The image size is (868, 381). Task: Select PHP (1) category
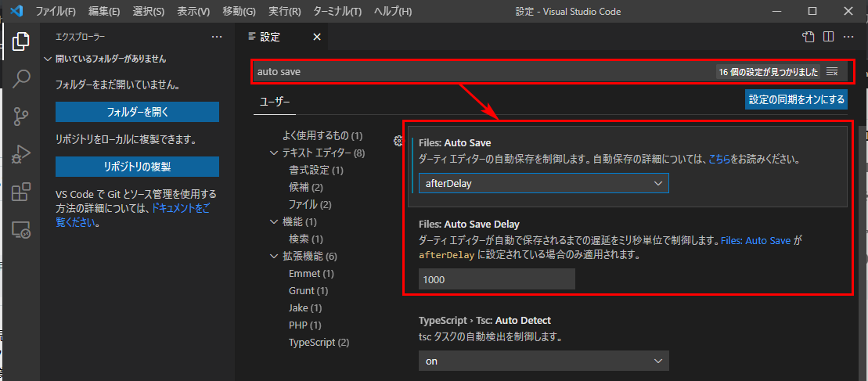coord(305,325)
